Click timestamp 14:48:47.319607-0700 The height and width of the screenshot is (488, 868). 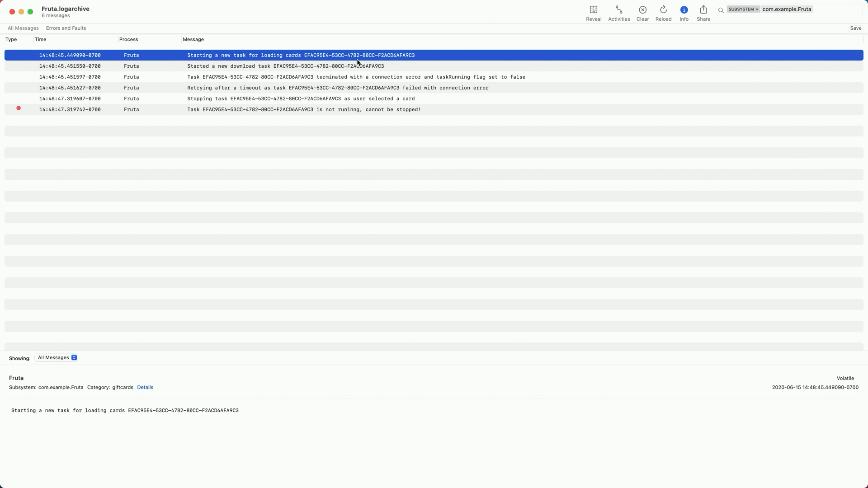click(x=70, y=99)
